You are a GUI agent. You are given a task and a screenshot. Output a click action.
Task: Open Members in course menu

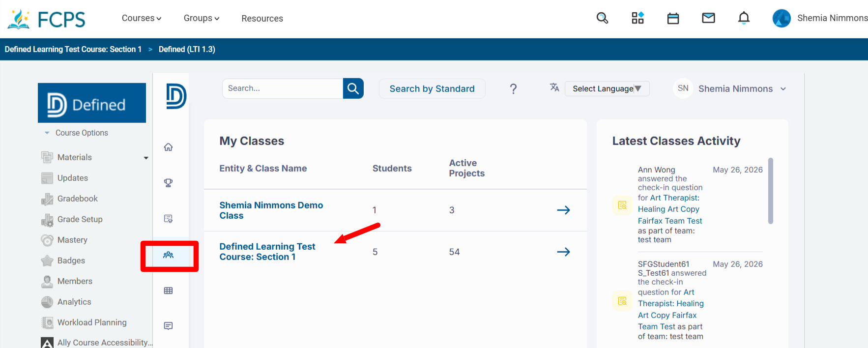[75, 281]
